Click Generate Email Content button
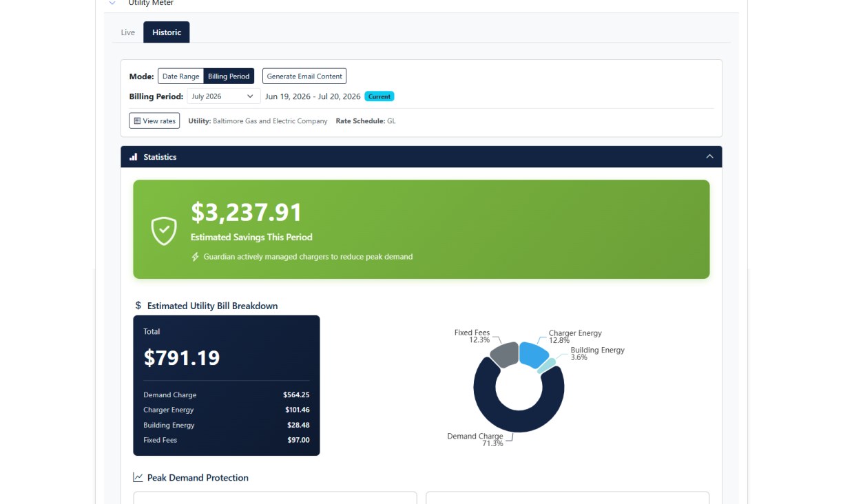This screenshot has width=843, height=504. (304, 76)
